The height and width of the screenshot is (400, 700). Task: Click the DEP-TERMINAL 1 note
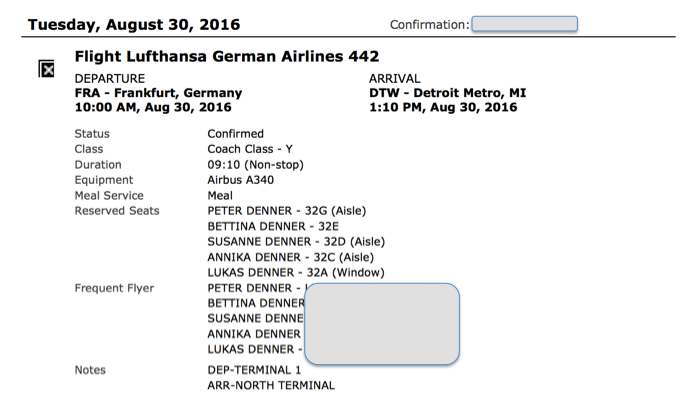coord(254,370)
